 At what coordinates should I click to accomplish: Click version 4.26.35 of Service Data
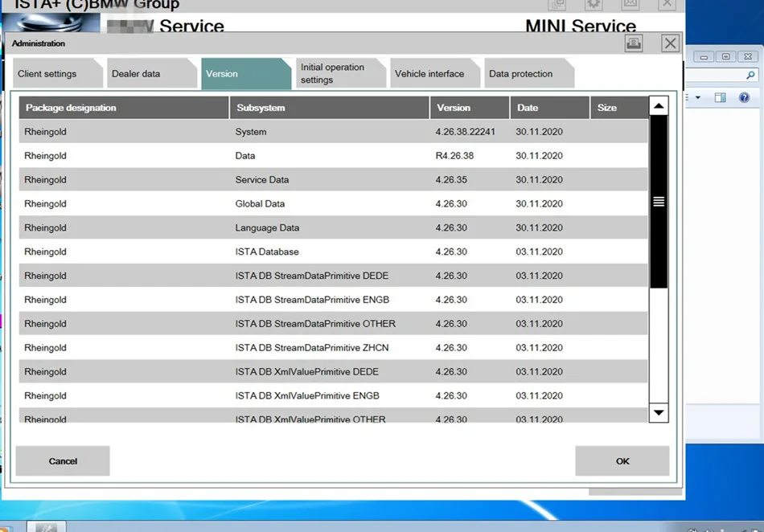[x=451, y=179]
